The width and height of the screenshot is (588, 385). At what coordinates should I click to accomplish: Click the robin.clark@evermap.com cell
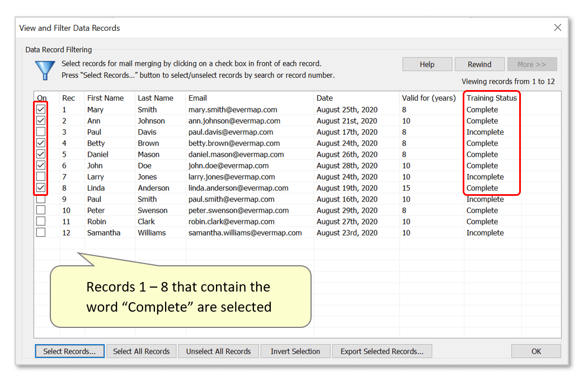[232, 222]
